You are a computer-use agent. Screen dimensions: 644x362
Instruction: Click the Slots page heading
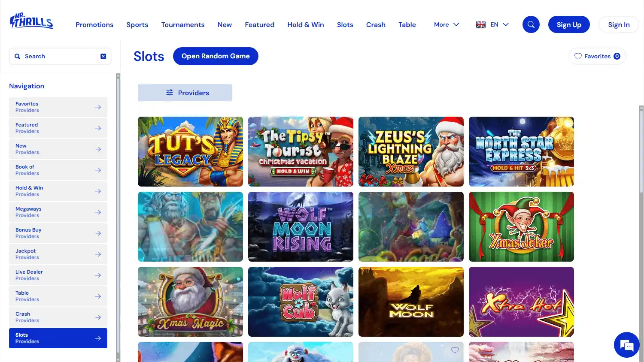point(149,56)
